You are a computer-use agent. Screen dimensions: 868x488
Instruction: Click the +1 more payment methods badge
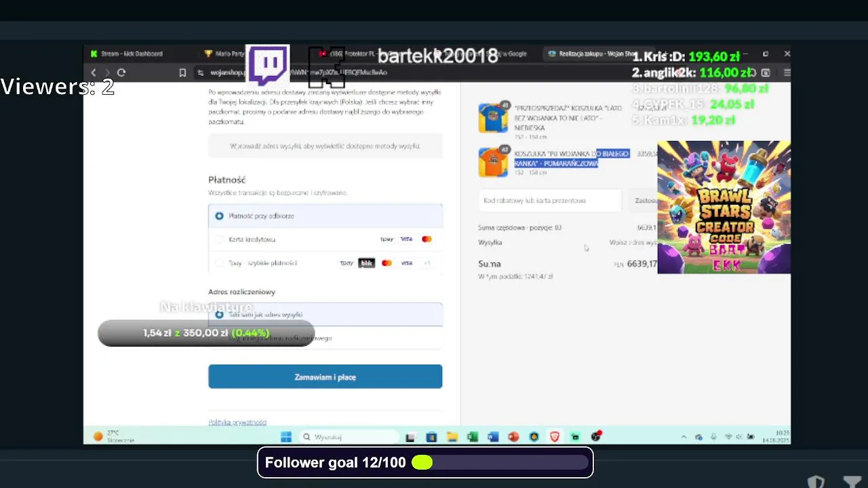[x=427, y=263]
